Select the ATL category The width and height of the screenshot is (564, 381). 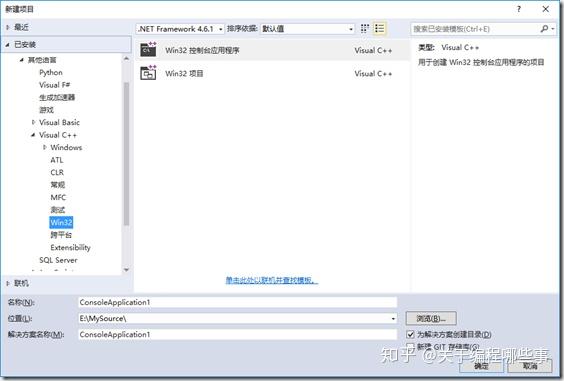coord(56,160)
